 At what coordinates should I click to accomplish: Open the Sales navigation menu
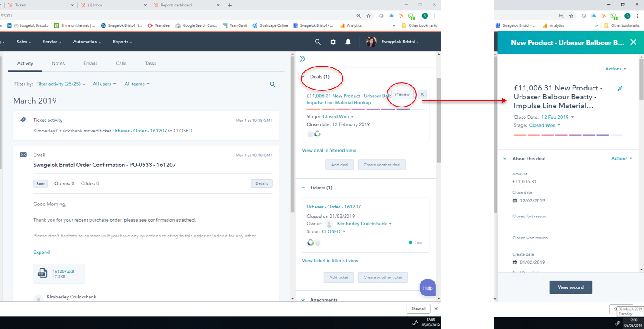[25, 42]
